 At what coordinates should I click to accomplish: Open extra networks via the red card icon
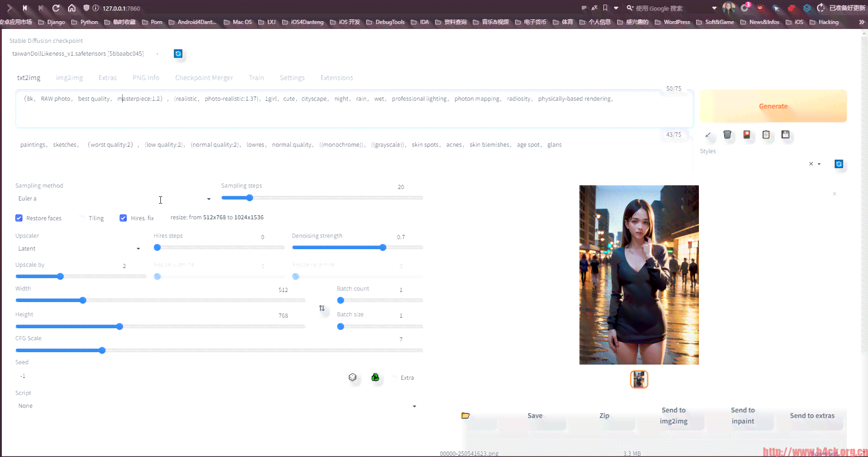click(747, 135)
